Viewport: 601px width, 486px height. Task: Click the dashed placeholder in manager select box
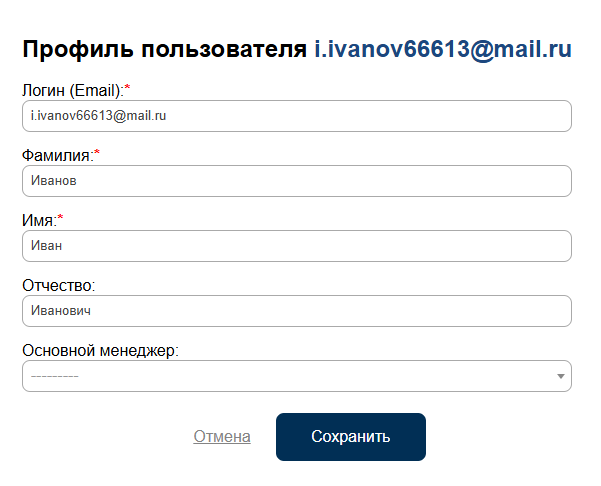coord(55,376)
